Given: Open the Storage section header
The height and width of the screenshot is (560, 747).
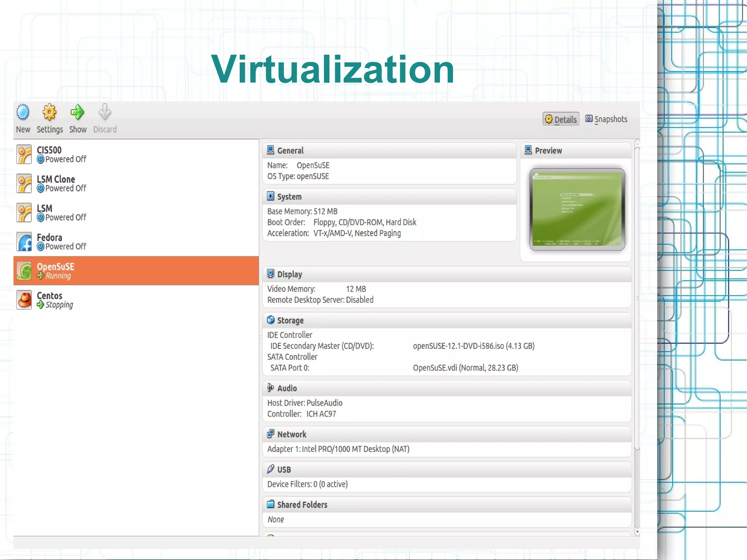Looking at the screenshot, I should pyautogui.click(x=447, y=320).
